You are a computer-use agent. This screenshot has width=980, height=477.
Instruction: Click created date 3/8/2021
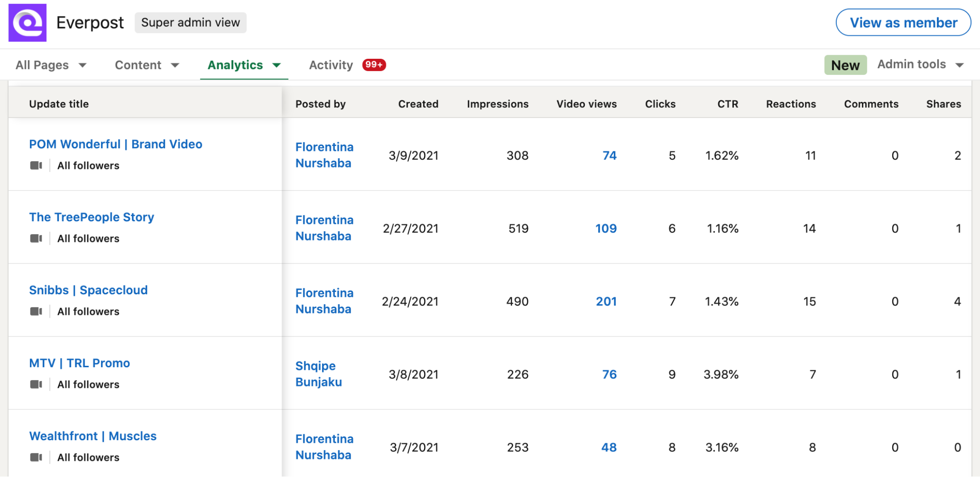click(414, 375)
